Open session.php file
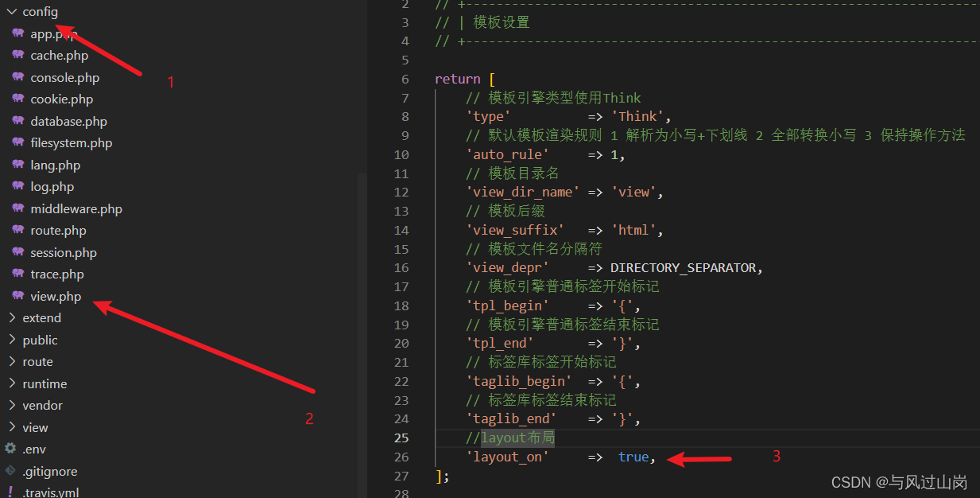The height and width of the screenshot is (498, 980). 64,252
